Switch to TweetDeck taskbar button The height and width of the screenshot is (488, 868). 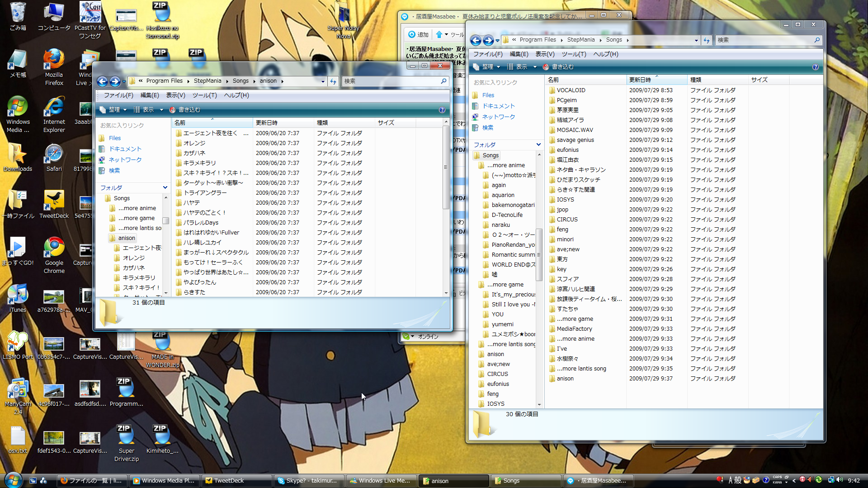click(x=237, y=480)
